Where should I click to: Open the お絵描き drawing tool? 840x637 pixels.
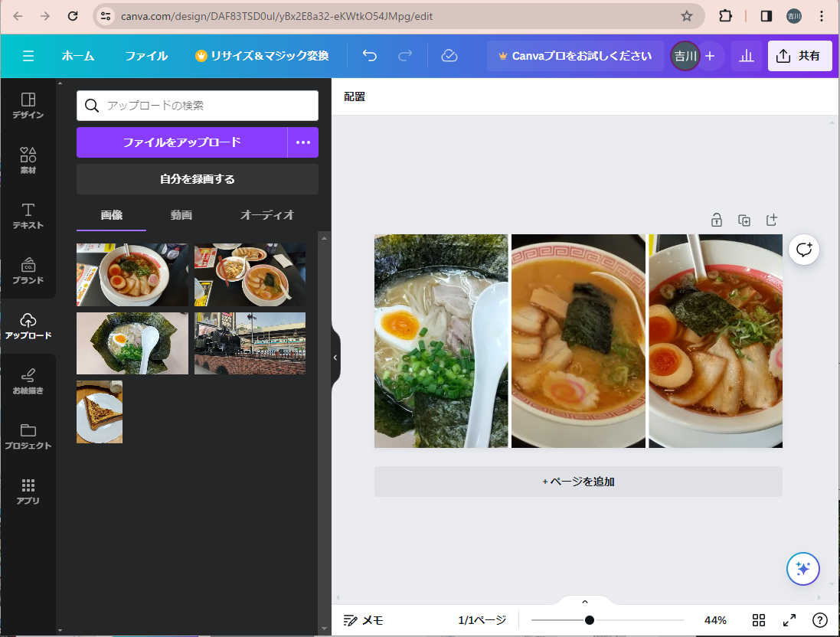pos(28,381)
